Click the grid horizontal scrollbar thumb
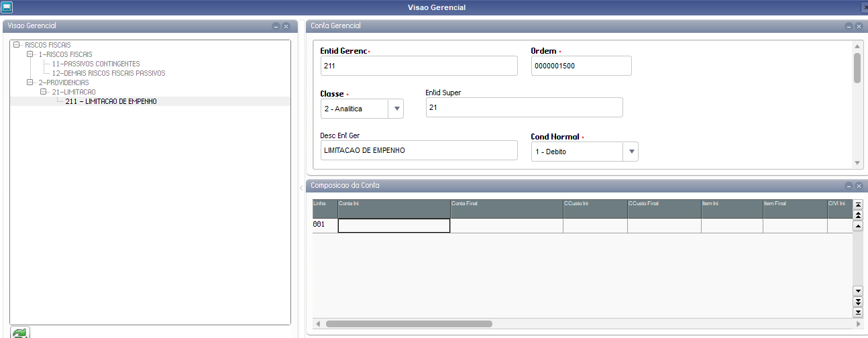The height and width of the screenshot is (338, 868). pos(409,323)
